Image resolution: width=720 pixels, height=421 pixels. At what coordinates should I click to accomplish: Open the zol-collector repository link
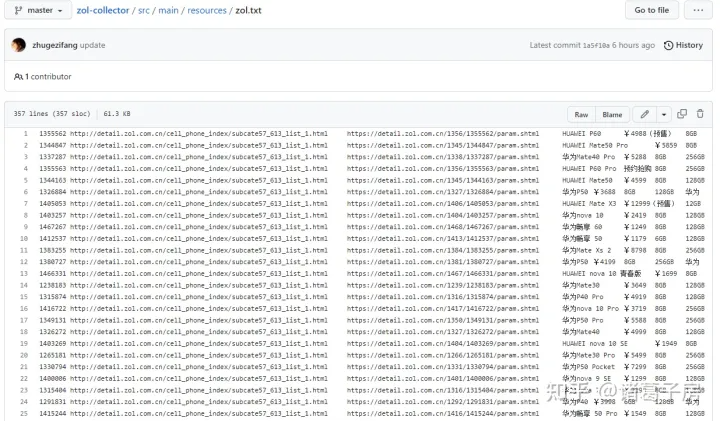(102, 10)
